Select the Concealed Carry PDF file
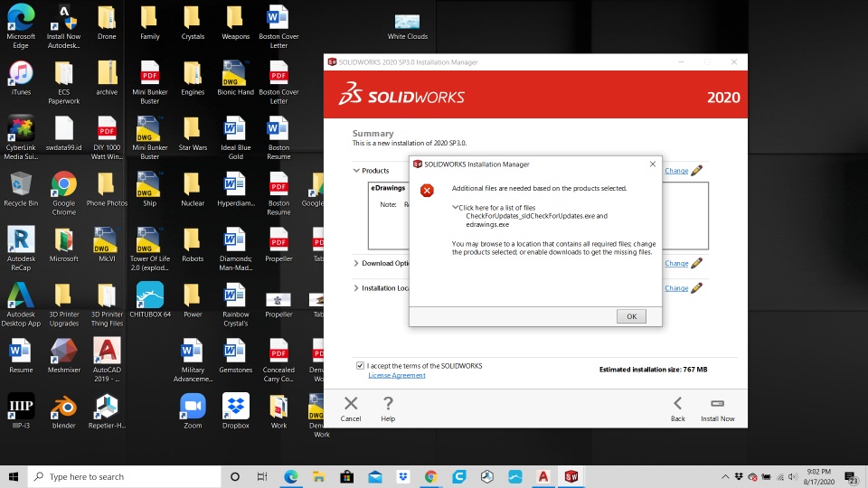868x488 pixels. 278,360
